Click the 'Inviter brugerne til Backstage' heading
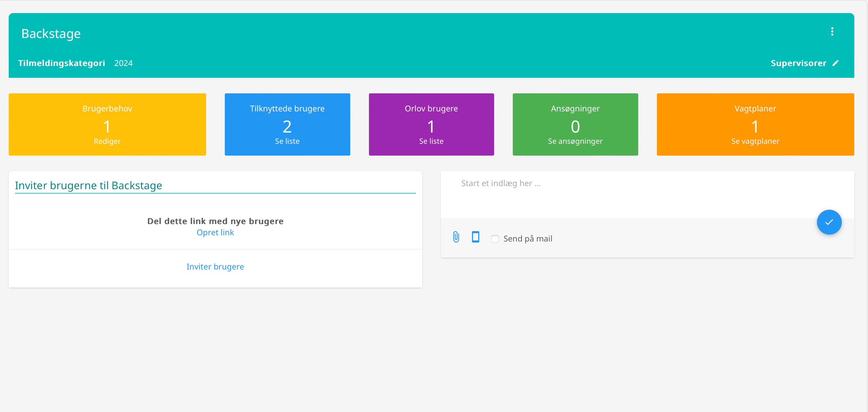The image size is (868, 412). click(x=88, y=185)
